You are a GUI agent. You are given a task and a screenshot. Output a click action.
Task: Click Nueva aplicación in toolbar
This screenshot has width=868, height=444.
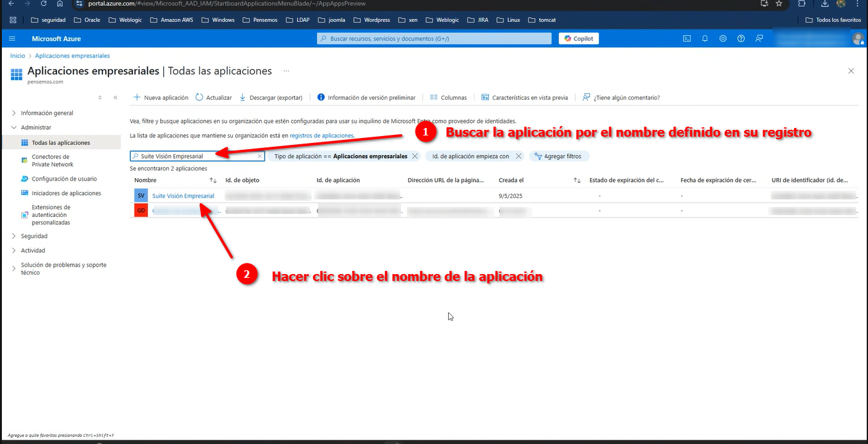coord(161,98)
